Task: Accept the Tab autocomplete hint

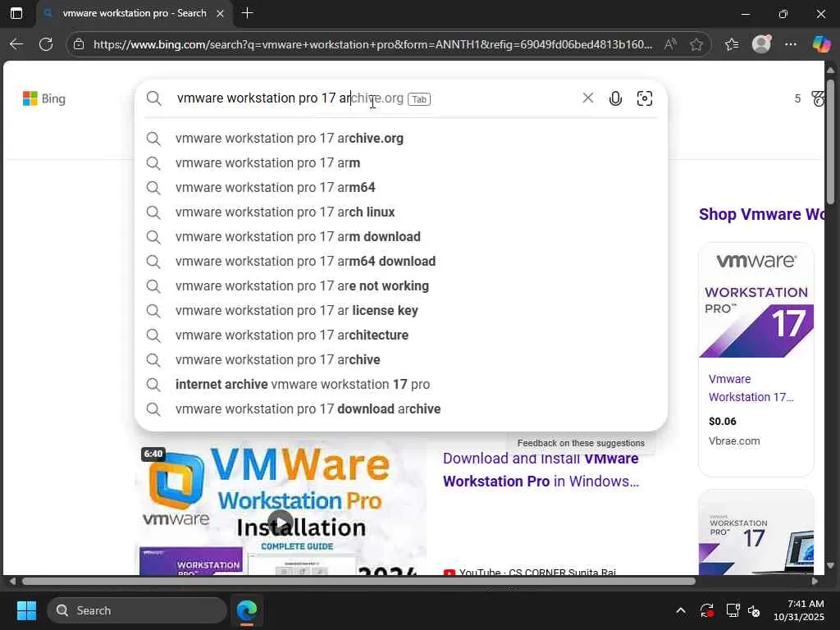Action: 419,99
